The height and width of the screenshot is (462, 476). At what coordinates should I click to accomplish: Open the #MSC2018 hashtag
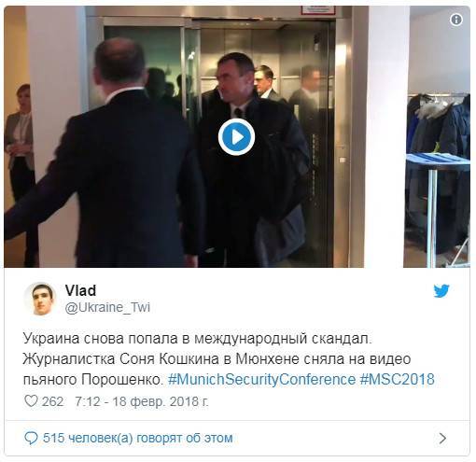coord(398,380)
